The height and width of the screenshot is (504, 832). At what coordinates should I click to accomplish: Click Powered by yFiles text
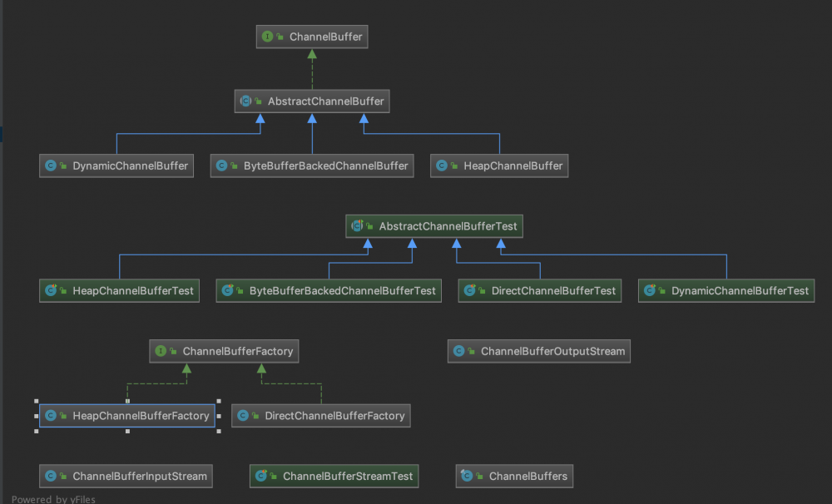tap(53, 499)
